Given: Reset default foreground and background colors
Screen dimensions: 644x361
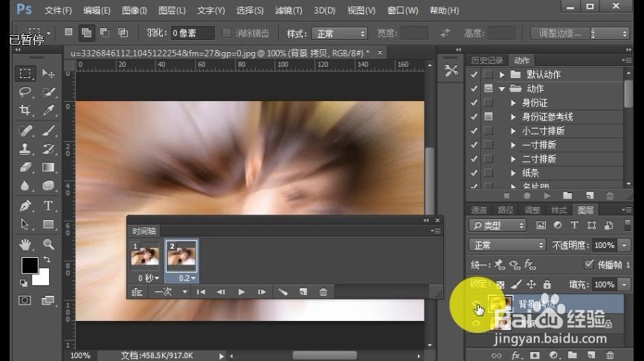Looking at the screenshot, I should point(23,282).
